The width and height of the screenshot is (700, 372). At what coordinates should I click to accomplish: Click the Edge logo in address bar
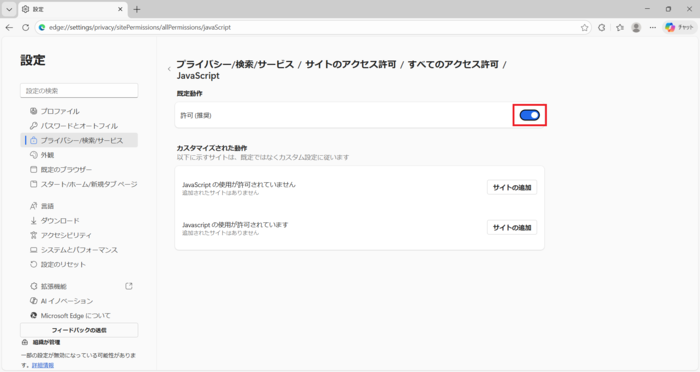pyautogui.click(x=42, y=27)
